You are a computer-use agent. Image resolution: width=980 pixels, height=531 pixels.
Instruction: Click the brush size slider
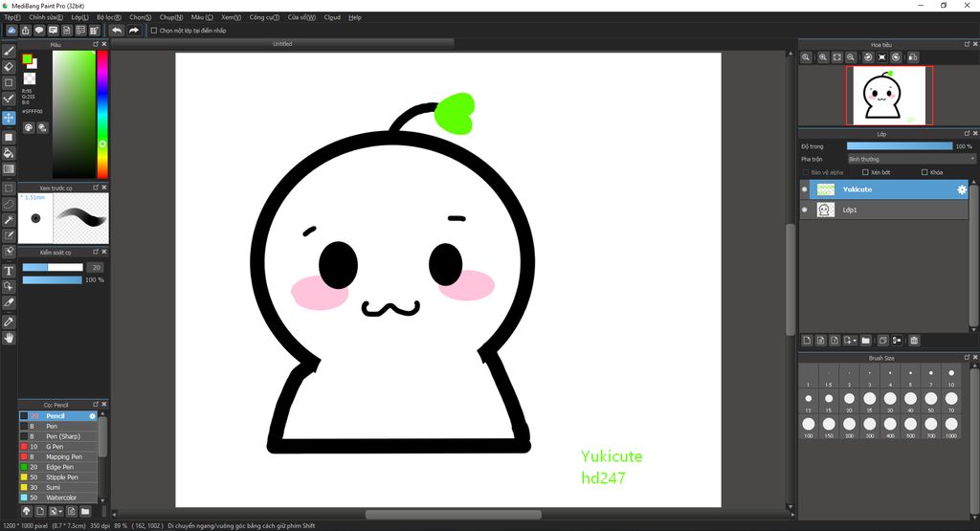click(53, 267)
